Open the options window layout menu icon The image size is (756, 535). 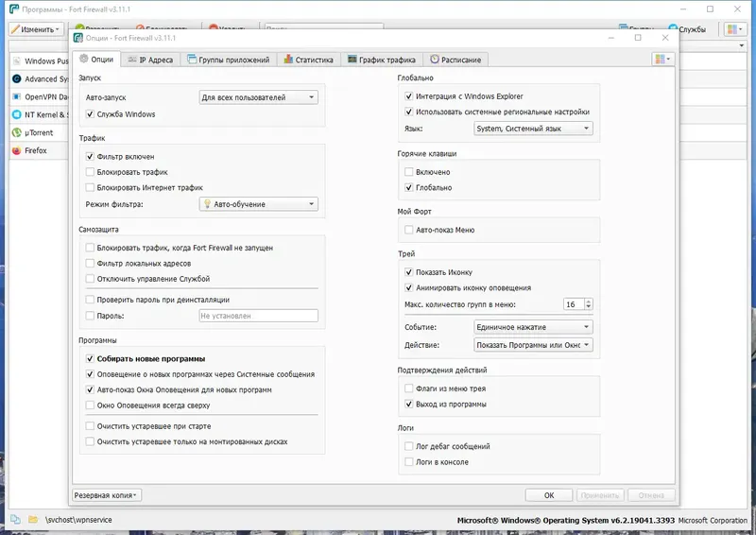click(662, 60)
